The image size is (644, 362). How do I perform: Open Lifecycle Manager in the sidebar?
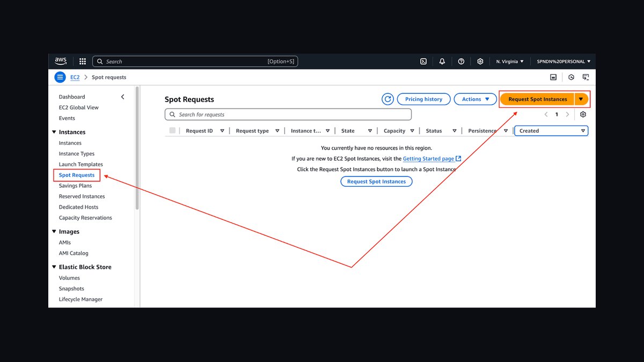(x=80, y=300)
